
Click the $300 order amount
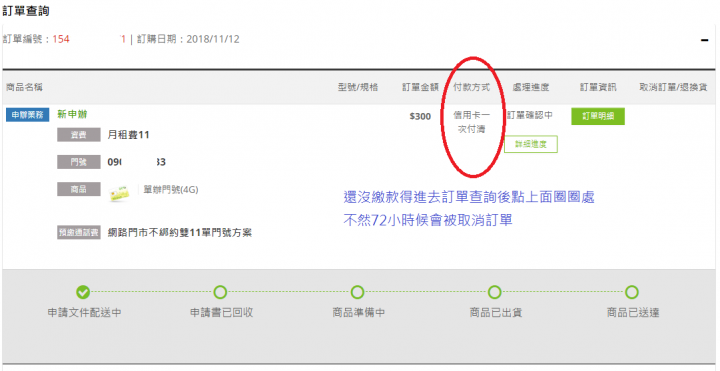[420, 116]
